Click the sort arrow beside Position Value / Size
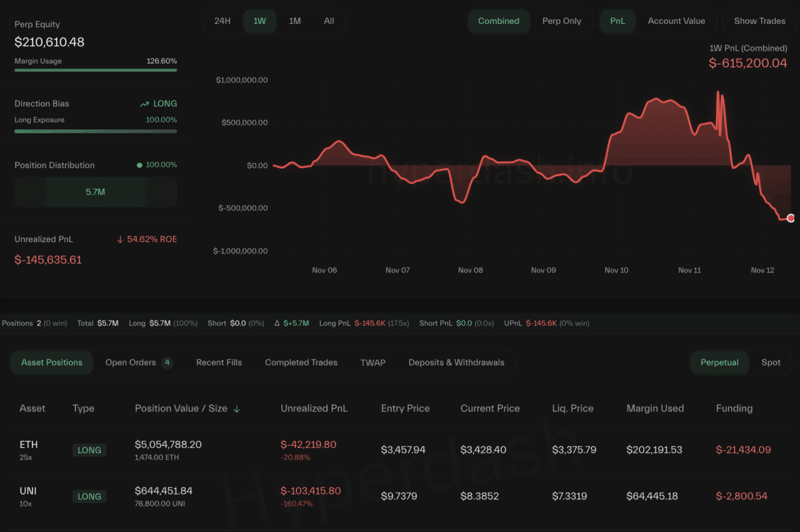800x532 pixels. [237, 409]
